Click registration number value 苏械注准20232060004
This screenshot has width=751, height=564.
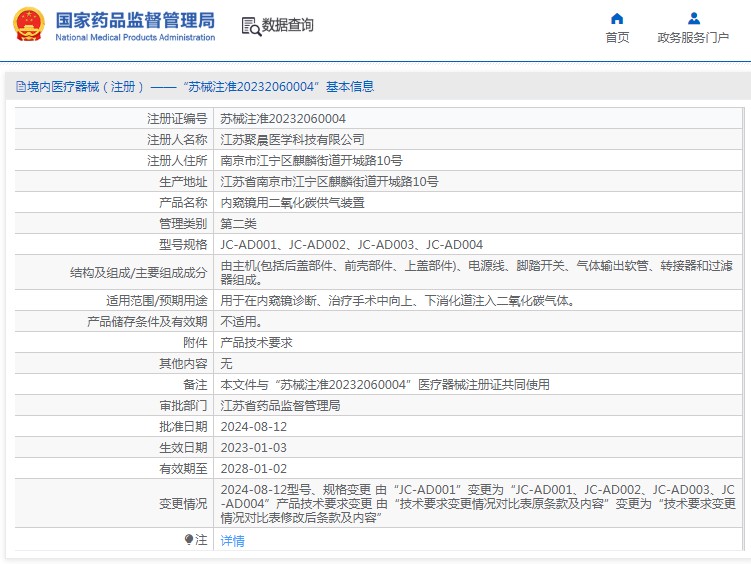pos(283,119)
